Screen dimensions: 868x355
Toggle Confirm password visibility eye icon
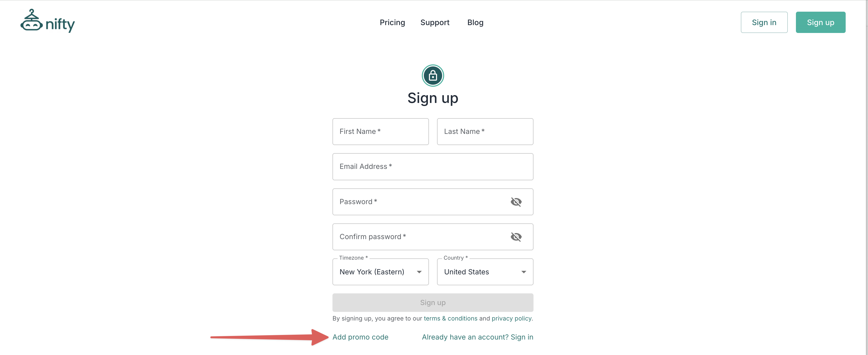[515, 237]
